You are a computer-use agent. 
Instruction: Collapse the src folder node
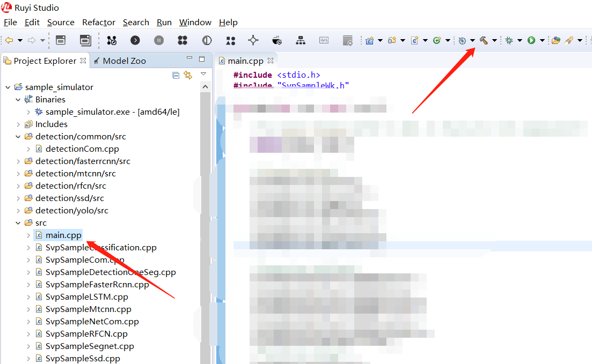point(18,223)
